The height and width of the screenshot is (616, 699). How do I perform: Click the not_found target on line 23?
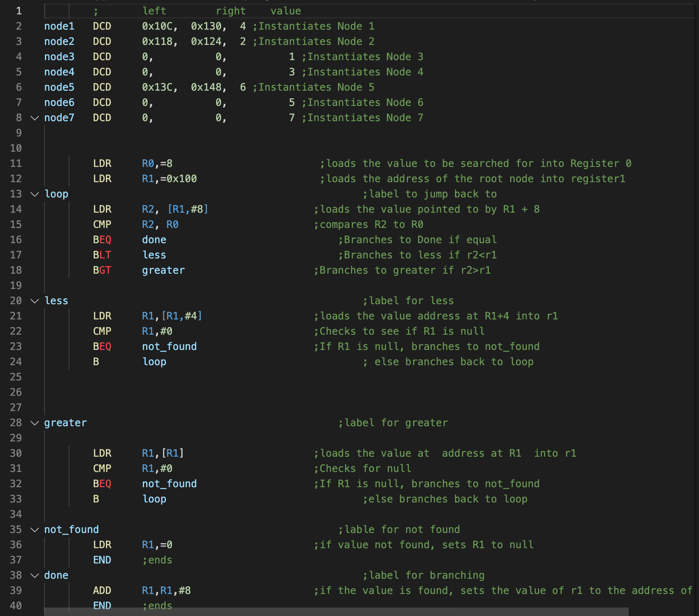tap(169, 347)
